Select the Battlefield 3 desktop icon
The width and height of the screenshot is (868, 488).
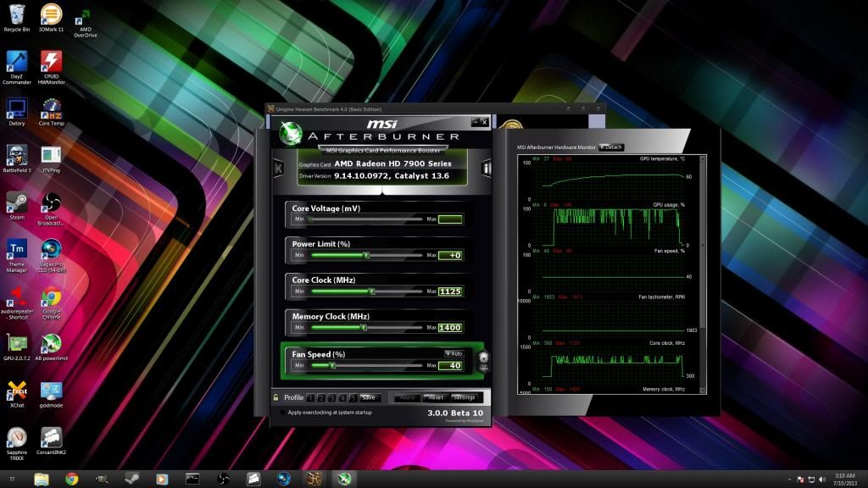pos(17,158)
